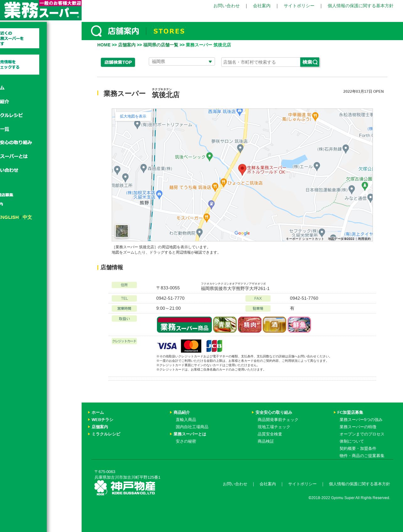Image resolution: width=403 pixels, height=532 pixels.
Task: Select ENGLISH language in sidebar
Action: pyautogui.click(x=9, y=217)
